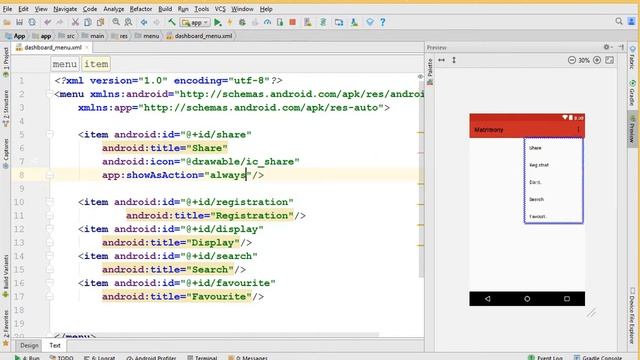Open the Terminal tool window
640x360 pixels.
[x=202, y=358]
